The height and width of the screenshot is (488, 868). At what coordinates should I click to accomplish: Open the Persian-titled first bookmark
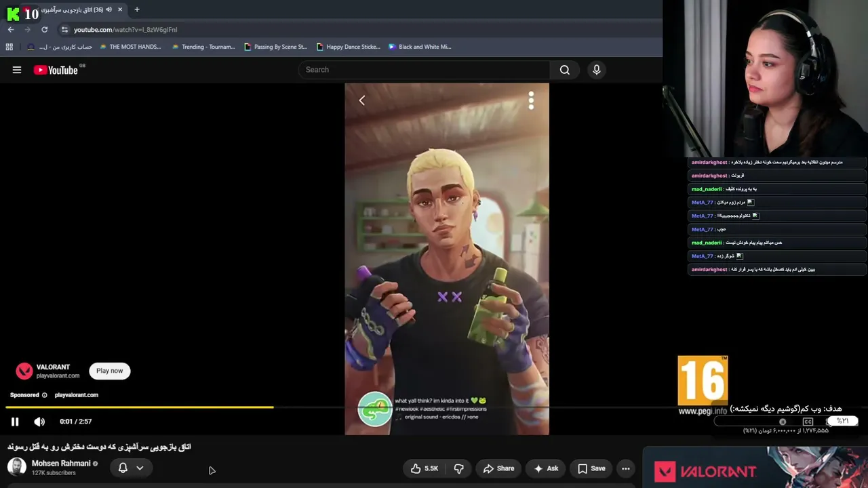click(60, 47)
